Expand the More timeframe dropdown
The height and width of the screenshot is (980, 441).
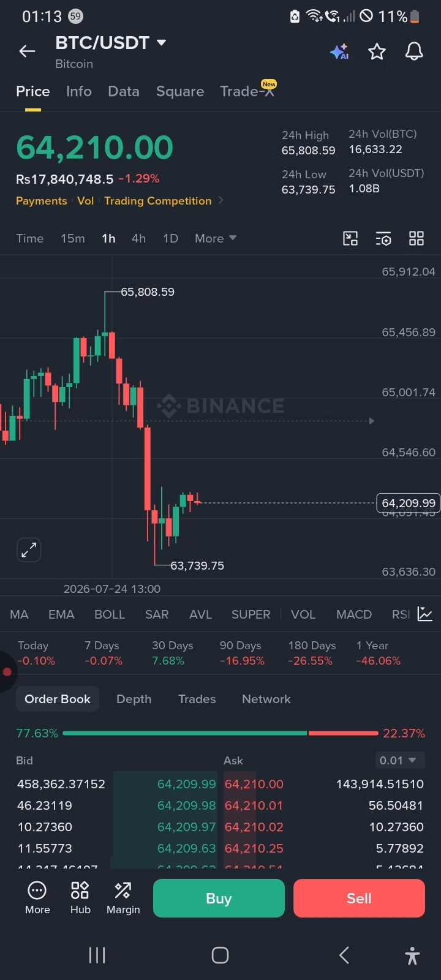(x=216, y=238)
